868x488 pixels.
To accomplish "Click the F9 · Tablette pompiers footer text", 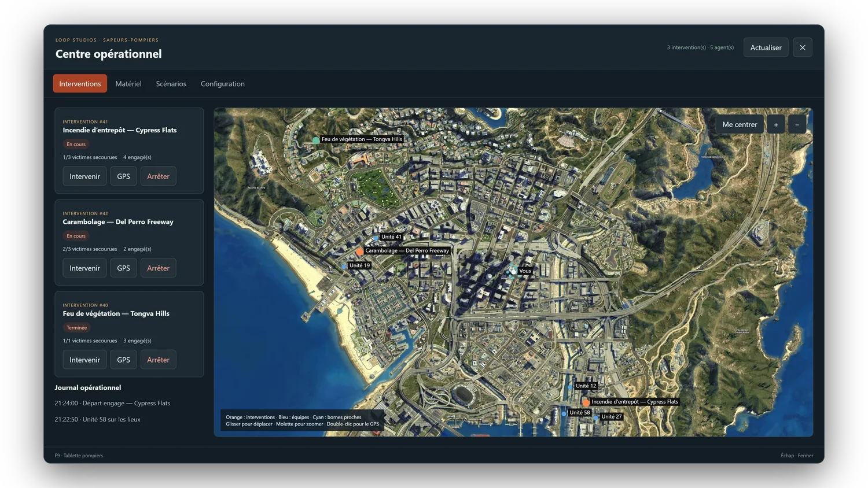I will [79, 456].
